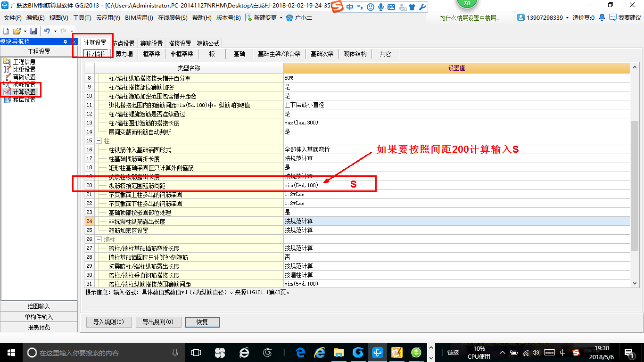
Task: Click the Save disk toolbar icon
Action: click(33, 31)
